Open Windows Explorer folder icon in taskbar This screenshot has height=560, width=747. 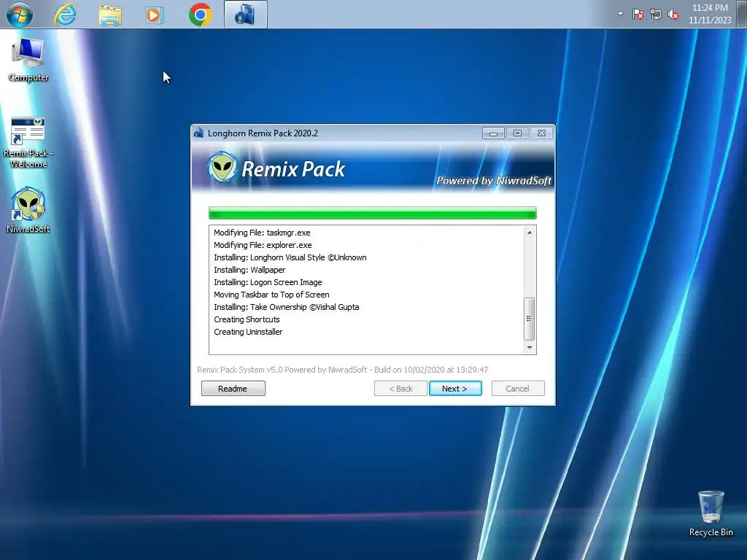[x=110, y=15]
